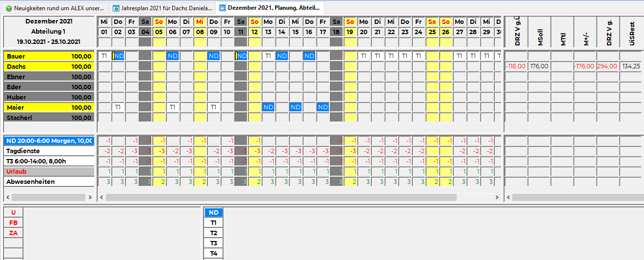Select the FB absence code button
Image resolution: width=644 pixels, height=260 pixels.
[13, 223]
